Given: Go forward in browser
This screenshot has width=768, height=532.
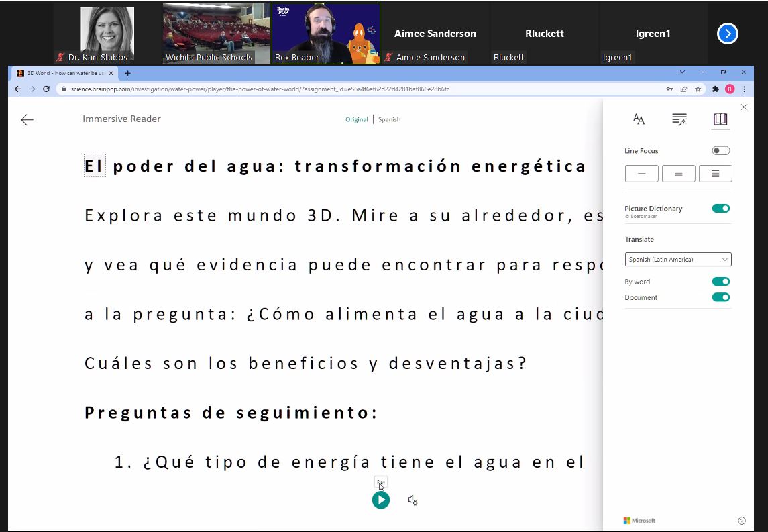Looking at the screenshot, I should tap(32, 89).
